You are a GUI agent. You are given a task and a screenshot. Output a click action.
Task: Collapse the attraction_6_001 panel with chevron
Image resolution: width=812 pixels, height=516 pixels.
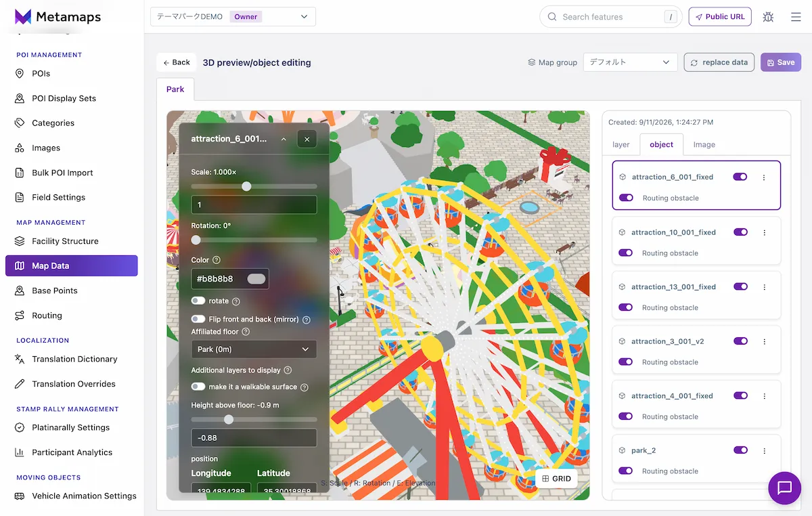[x=284, y=139]
